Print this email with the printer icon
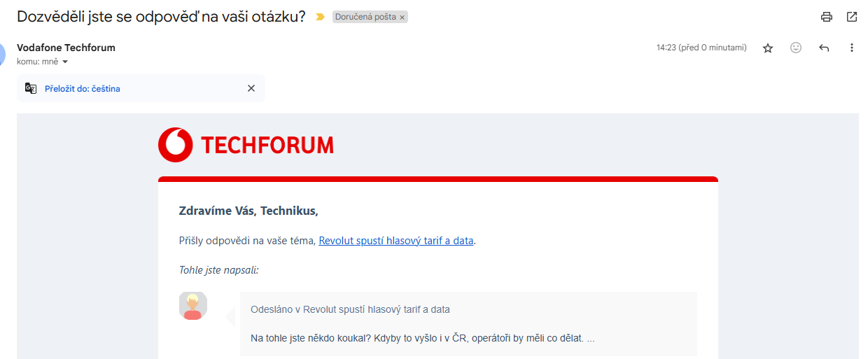The height and width of the screenshot is (359, 868). click(x=827, y=17)
